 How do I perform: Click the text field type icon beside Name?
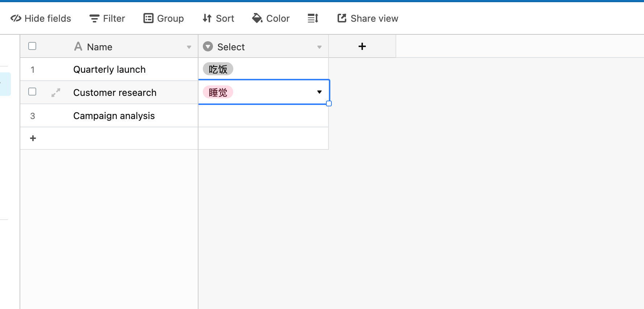pos(78,46)
